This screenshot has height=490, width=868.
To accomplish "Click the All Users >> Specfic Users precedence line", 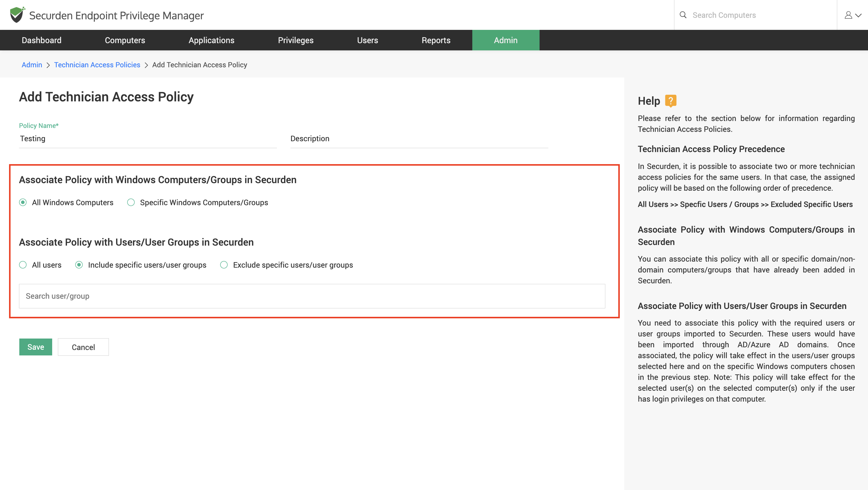I will coord(745,204).
